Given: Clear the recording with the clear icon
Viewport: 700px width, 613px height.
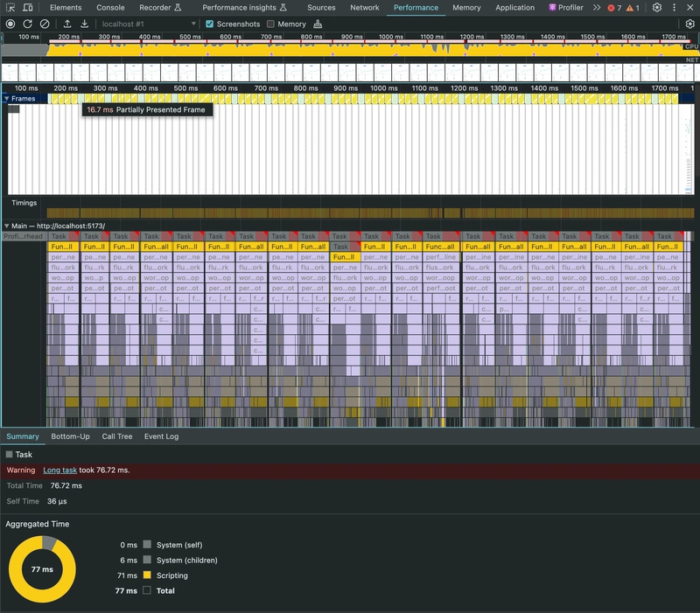Looking at the screenshot, I should tap(45, 24).
